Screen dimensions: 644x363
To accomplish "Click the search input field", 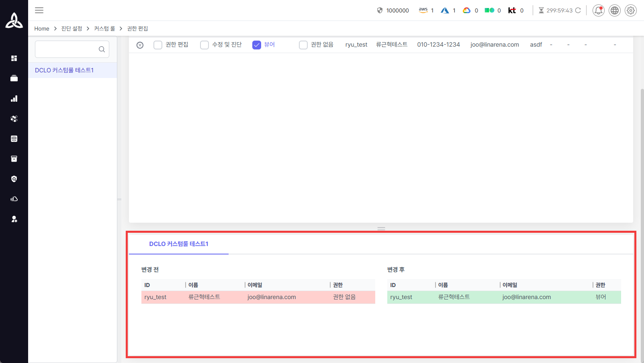I will tap(66, 49).
